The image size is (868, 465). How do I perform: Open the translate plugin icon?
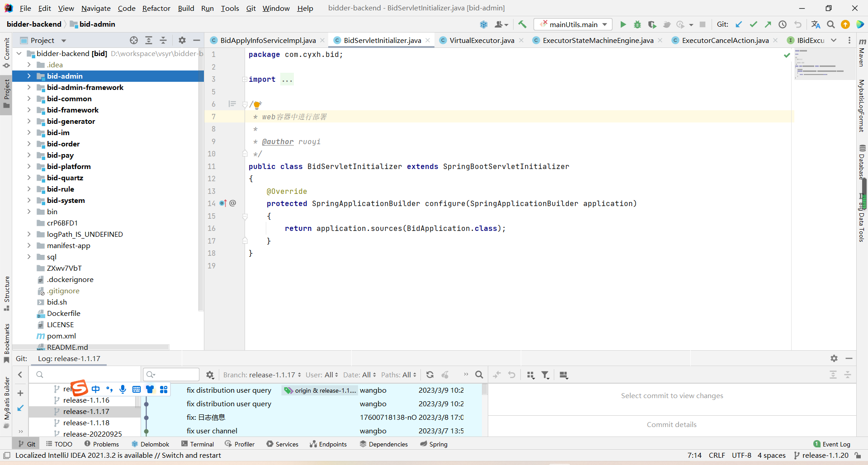[x=816, y=24]
